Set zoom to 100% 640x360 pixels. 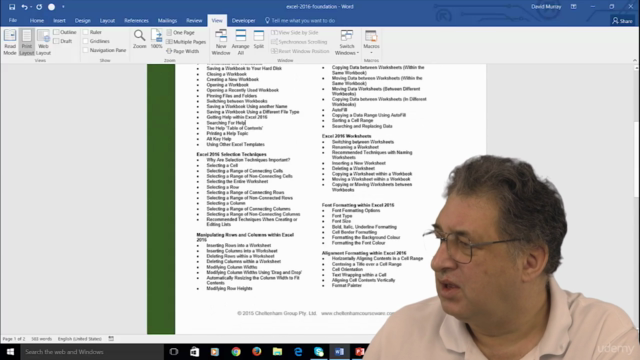point(156,39)
